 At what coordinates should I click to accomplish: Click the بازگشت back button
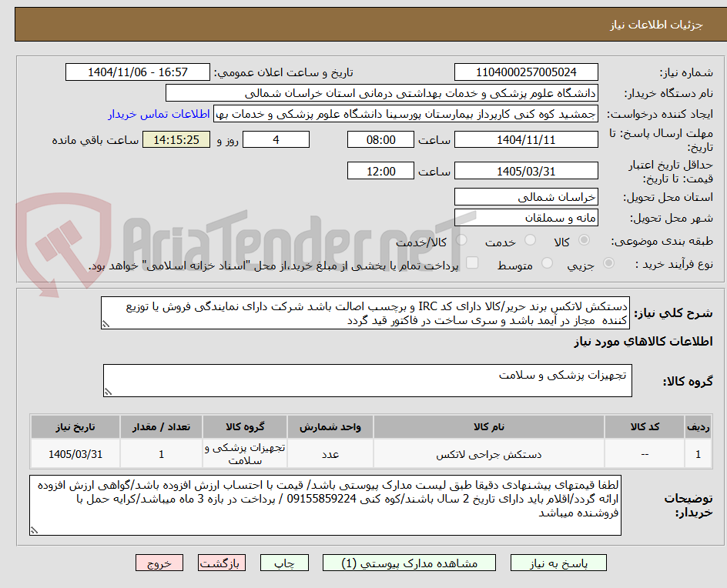coord(222,563)
